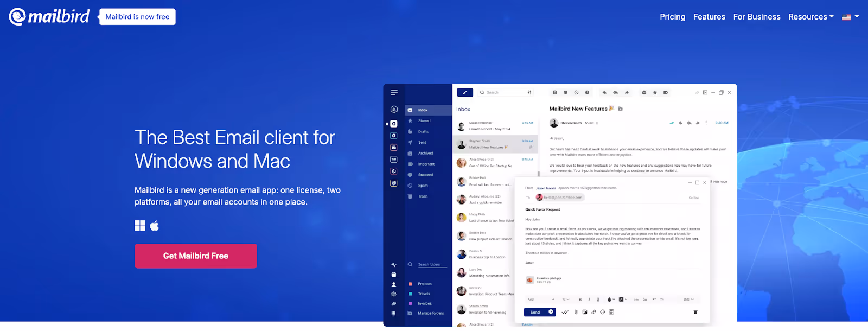Click the archive icon in message toolbar
Screen dimensions: 868x331
(x=555, y=92)
